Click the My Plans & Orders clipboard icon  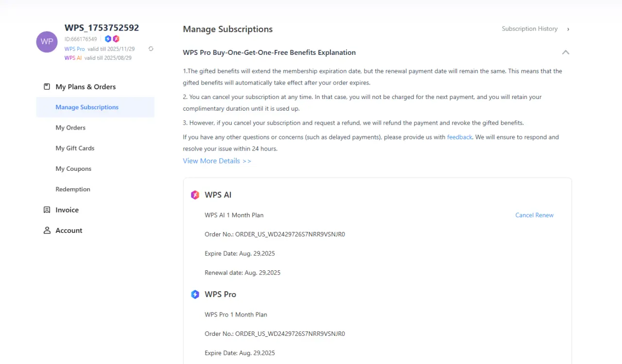tap(47, 87)
